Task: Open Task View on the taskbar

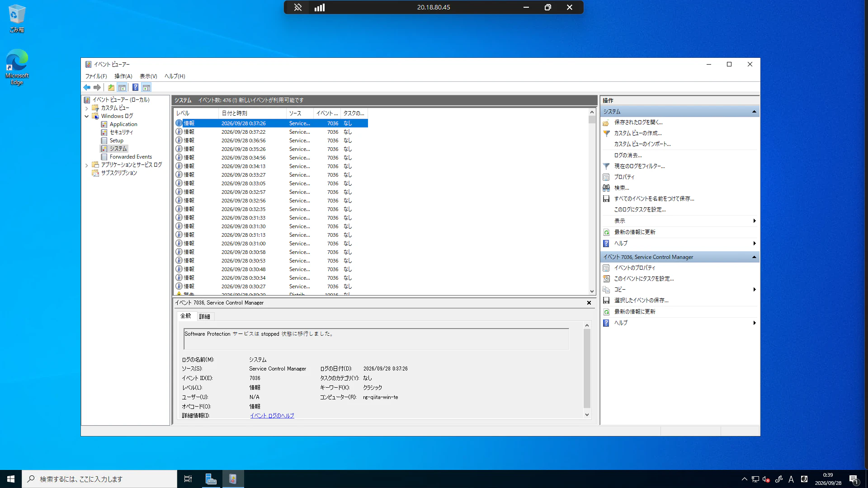Action: pos(188,479)
